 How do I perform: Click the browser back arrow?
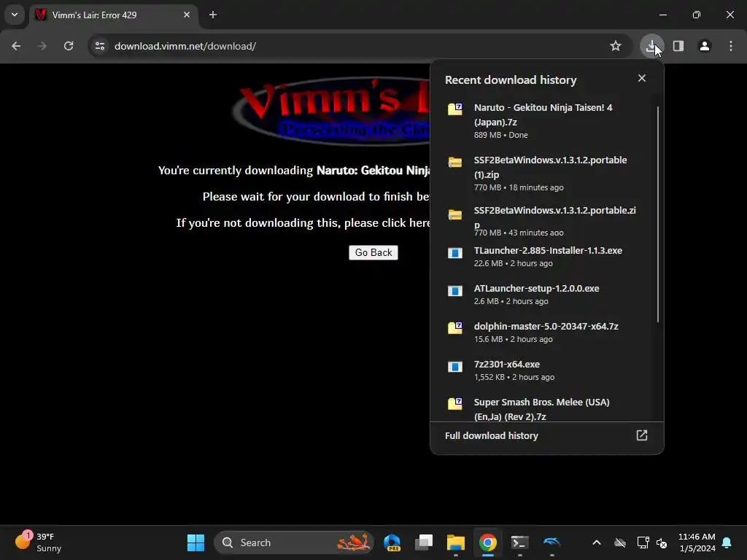[16, 46]
